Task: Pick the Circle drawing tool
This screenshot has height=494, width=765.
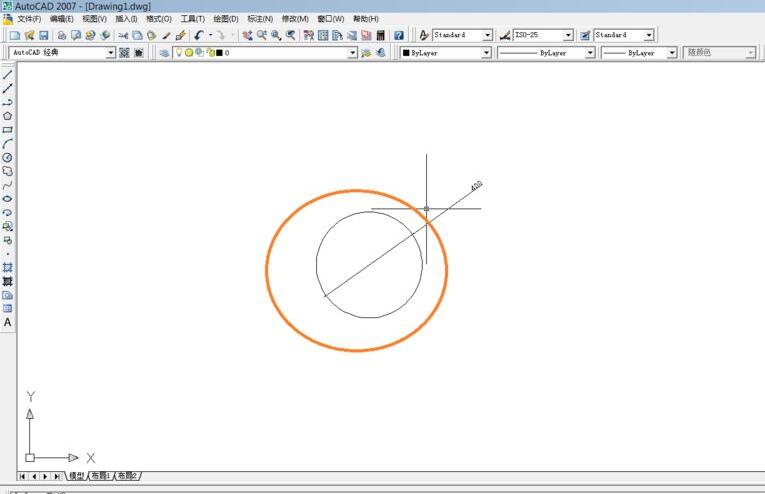Action: click(8, 157)
